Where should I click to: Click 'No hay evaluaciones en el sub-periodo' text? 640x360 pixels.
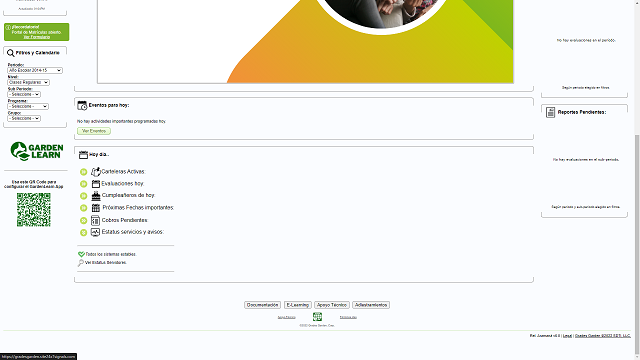point(586,160)
